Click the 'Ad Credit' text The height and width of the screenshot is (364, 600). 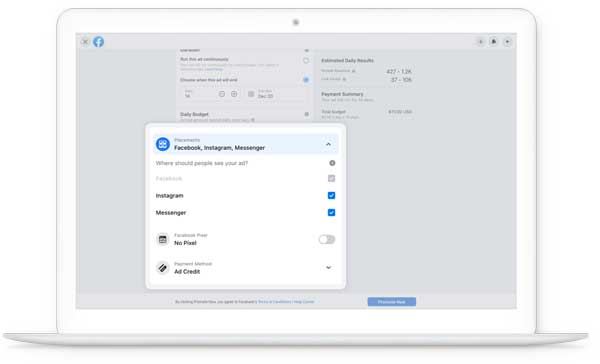tap(187, 271)
